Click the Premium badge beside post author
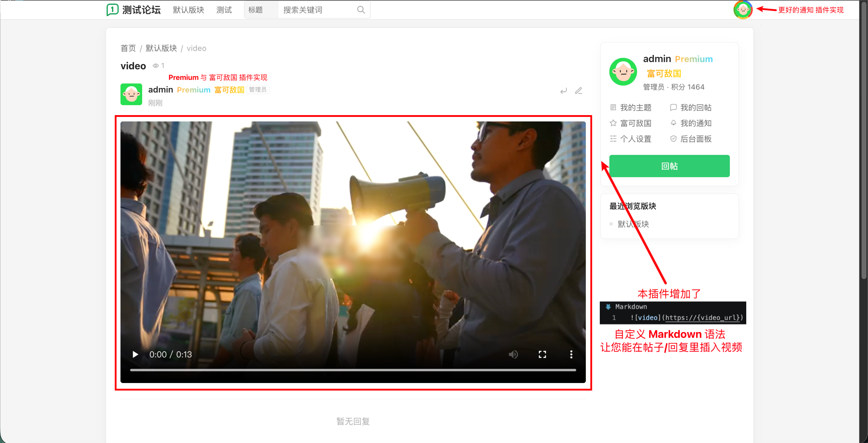The width and height of the screenshot is (868, 443). pos(193,90)
